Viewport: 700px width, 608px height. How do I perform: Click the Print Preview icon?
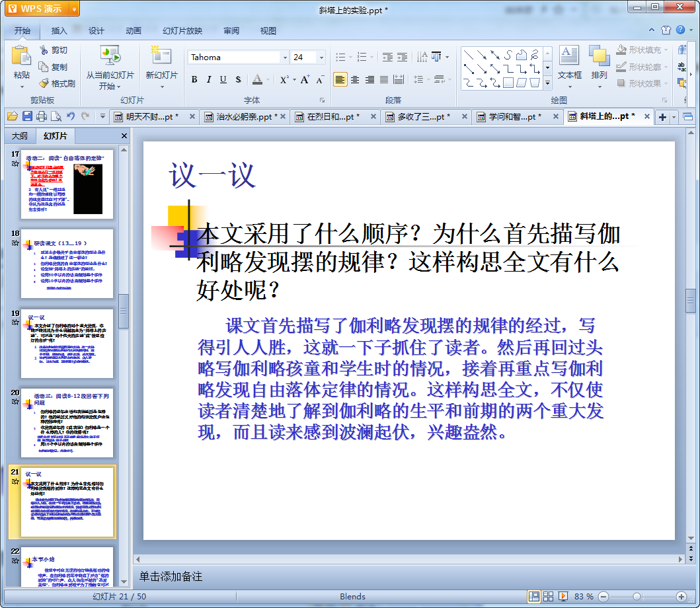[x=56, y=116]
